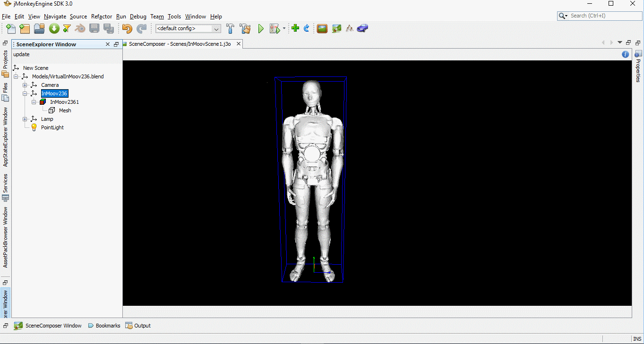The width and height of the screenshot is (644, 344).
Task: Select the SceneComposer InMoovScene1.j3o tab
Action: pyautogui.click(x=180, y=44)
